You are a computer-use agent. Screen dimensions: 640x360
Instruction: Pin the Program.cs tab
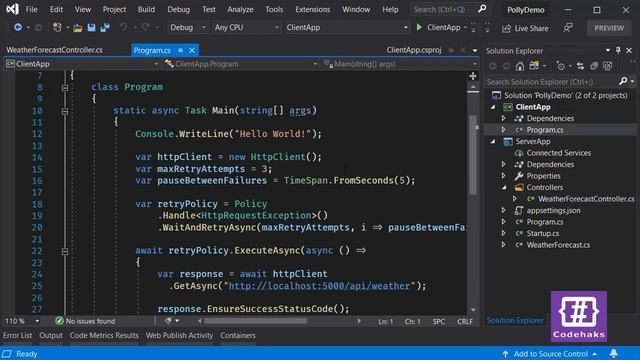coord(180,50)
